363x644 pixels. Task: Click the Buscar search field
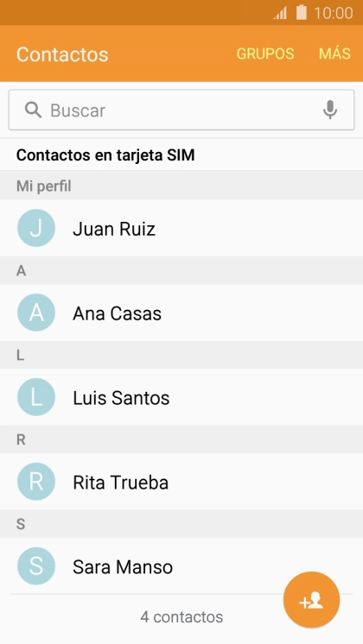pos(181,110)
